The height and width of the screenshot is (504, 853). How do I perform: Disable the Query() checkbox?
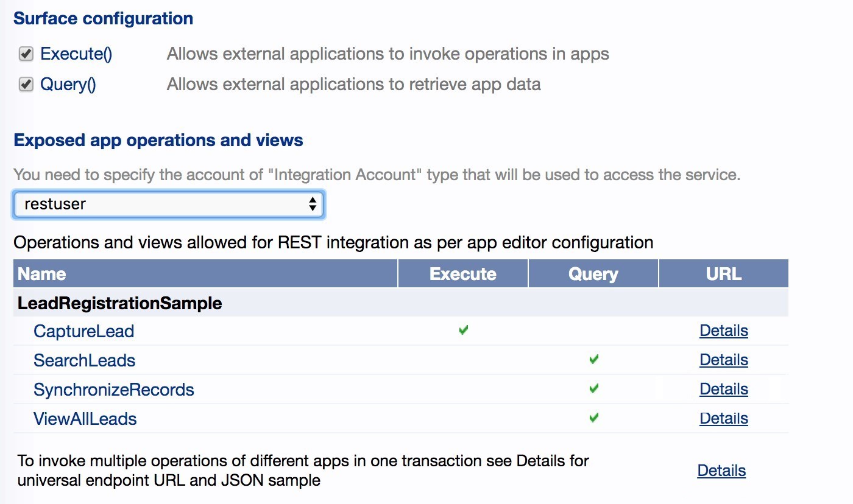(25, 84)
